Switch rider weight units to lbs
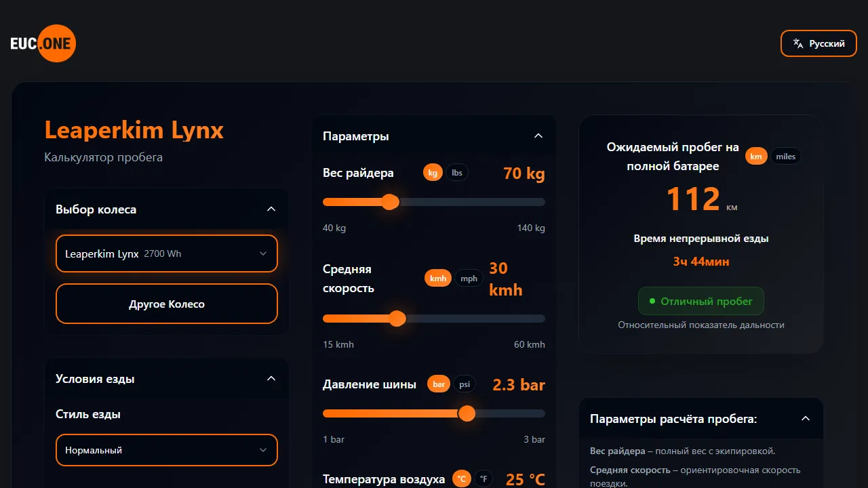The width and height of the screenshot is (868, 488). pyautogui.click(x=456, y=172)
